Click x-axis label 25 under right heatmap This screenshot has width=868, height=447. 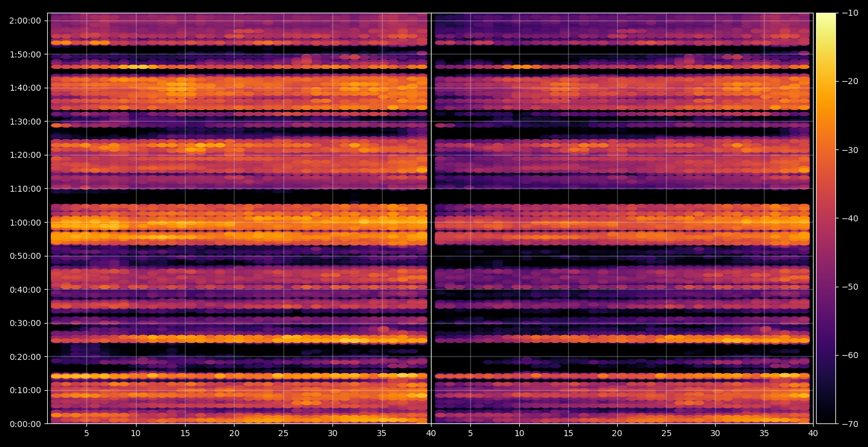(x=666, y=433)
